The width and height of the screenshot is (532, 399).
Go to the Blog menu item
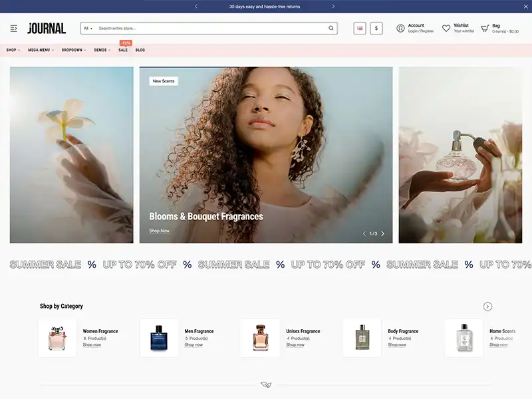pyautogui.click(x=140, y=50)
